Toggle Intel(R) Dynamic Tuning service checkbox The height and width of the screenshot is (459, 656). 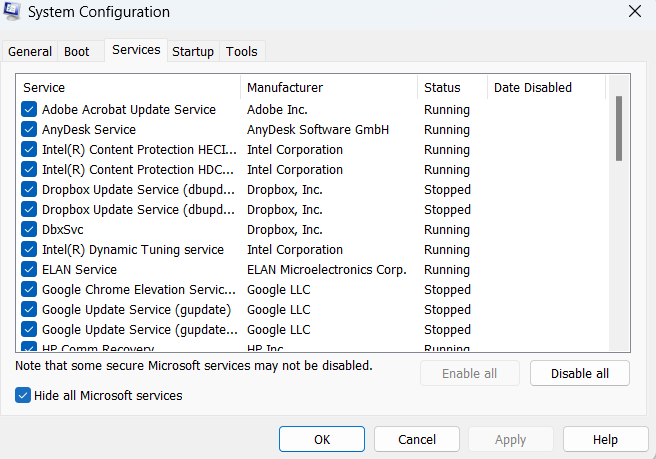(29, 249)
